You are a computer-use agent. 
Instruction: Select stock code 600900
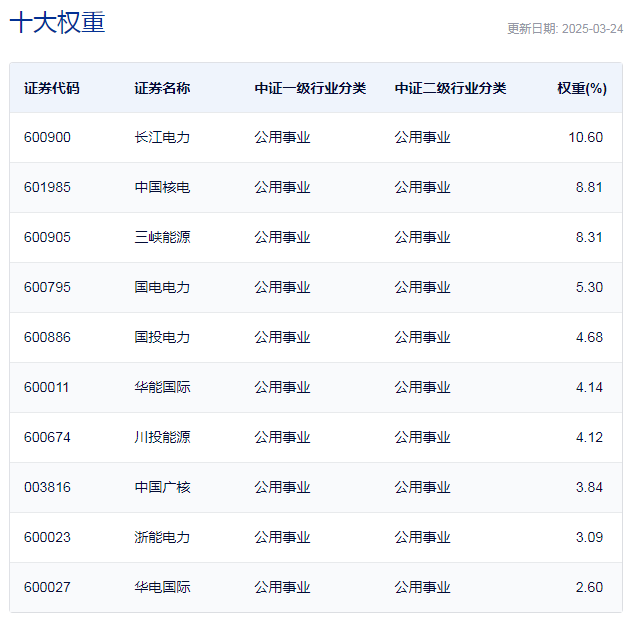pos(47,138)
